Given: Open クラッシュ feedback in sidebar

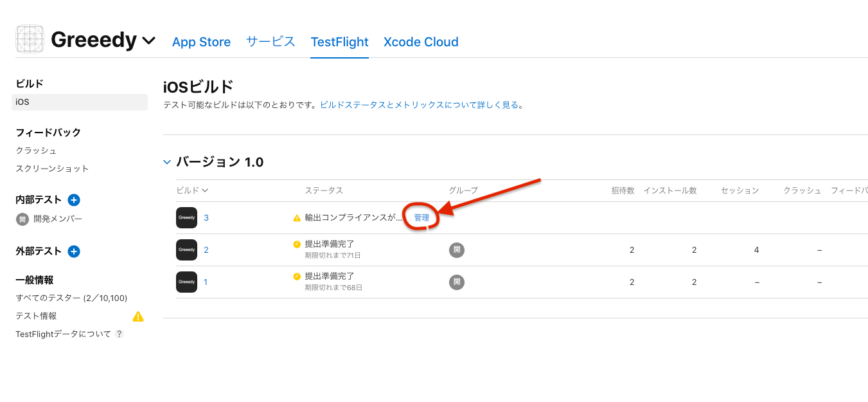Looking at the screenshot, I should (36, 151).
